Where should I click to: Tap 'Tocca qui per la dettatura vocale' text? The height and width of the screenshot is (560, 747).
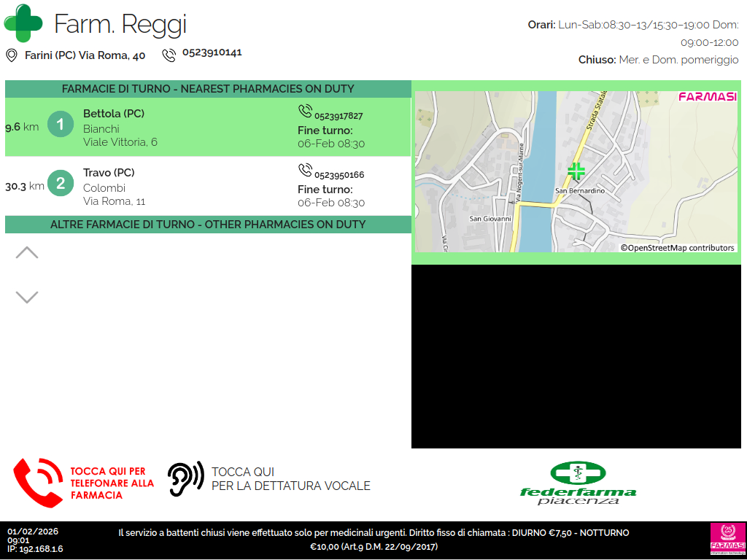click(290, 479)
